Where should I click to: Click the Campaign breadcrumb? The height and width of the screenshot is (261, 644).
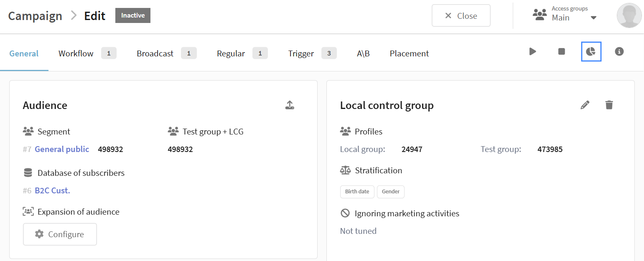[35, 16]
